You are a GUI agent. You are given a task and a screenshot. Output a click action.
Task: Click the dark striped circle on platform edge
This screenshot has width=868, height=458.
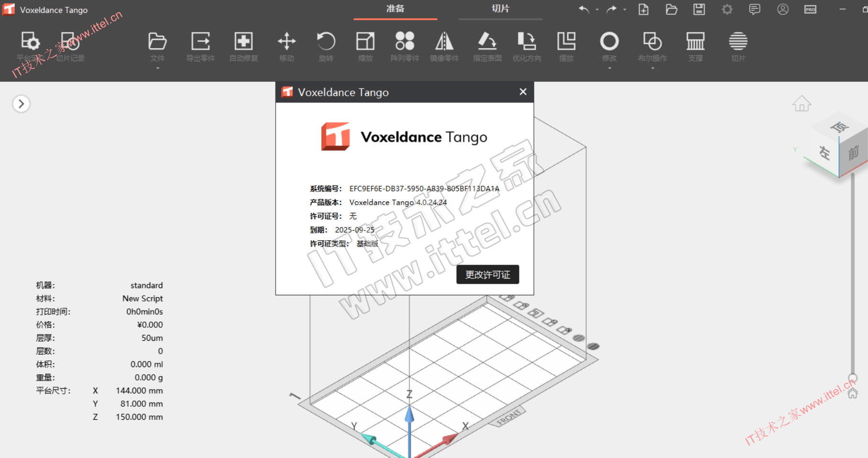[x=593, y=346]
